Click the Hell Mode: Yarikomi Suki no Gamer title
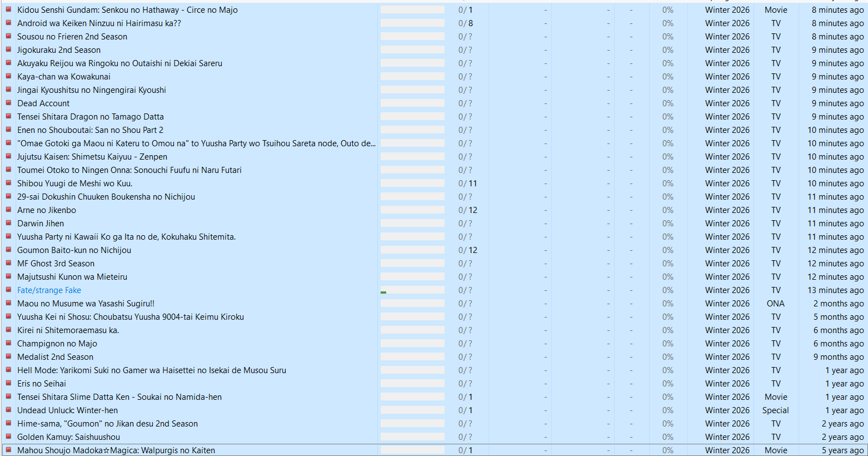The image size is (868, 456). 152,370
